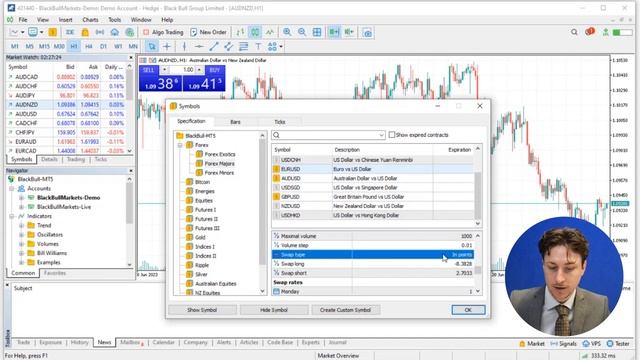Open the Calendar tab in Toolbox
Image resolution: width=640 pixels, height=360 pixels.
click(x=163, y=342)
